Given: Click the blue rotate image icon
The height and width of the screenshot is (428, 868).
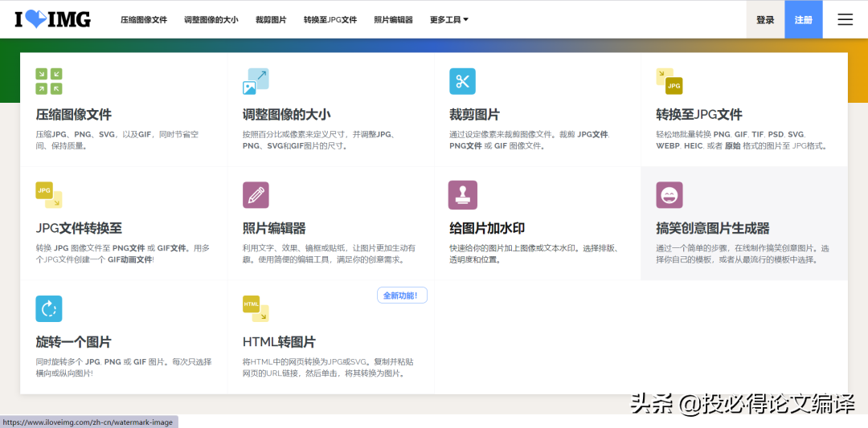Looking at the screenshot, I should point(49,308).
